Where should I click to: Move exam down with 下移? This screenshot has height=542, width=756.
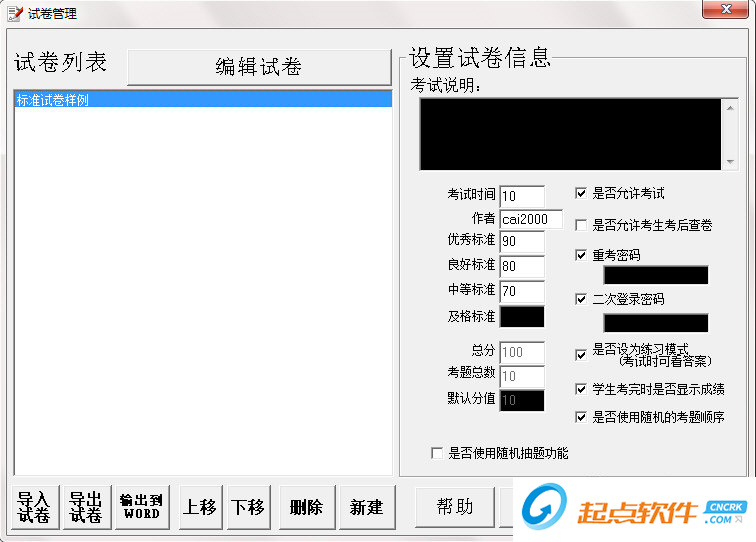coord(248,507)
